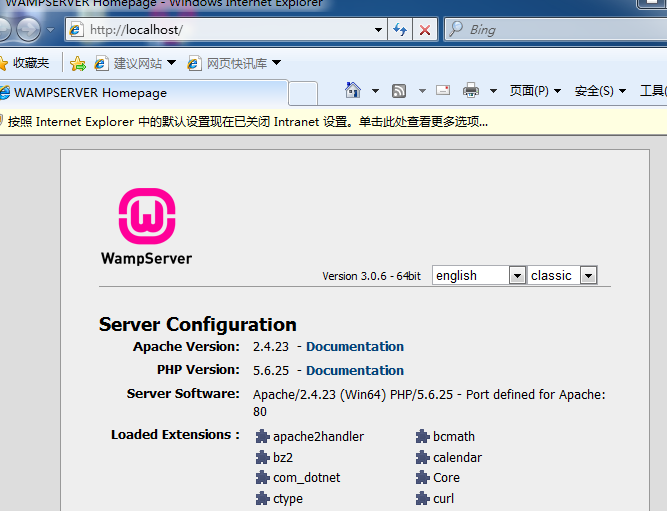Open the english language dropdown

point(479,275)
